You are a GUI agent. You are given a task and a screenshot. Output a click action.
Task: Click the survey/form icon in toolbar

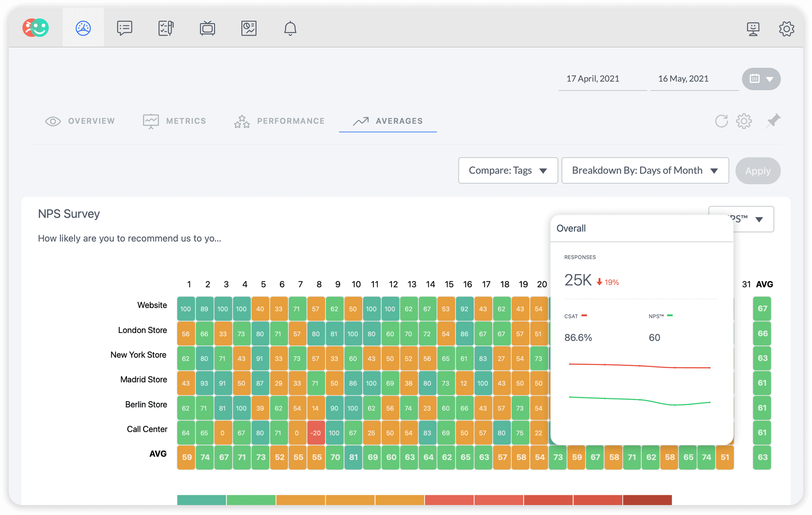coord(166,28)
